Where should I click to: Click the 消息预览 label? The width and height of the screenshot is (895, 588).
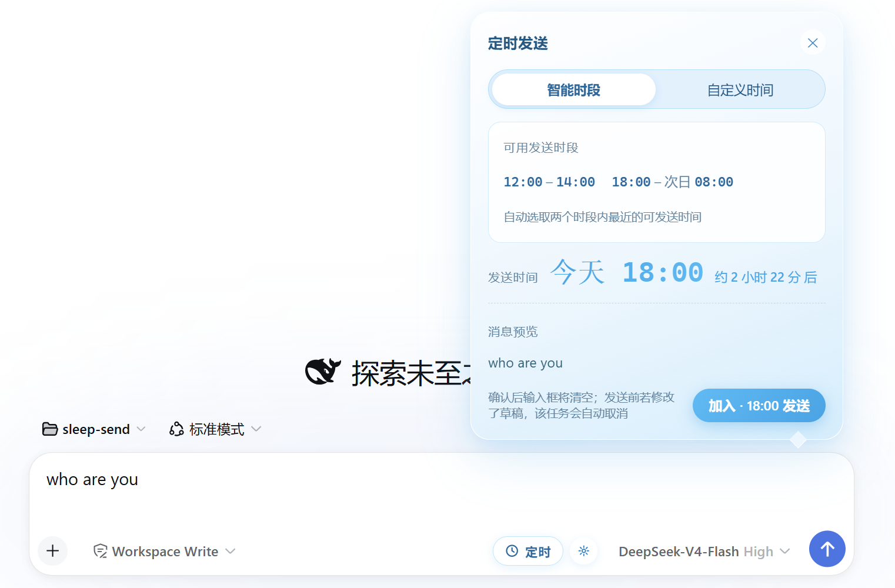pyautogui.click(x=513, y=332)
